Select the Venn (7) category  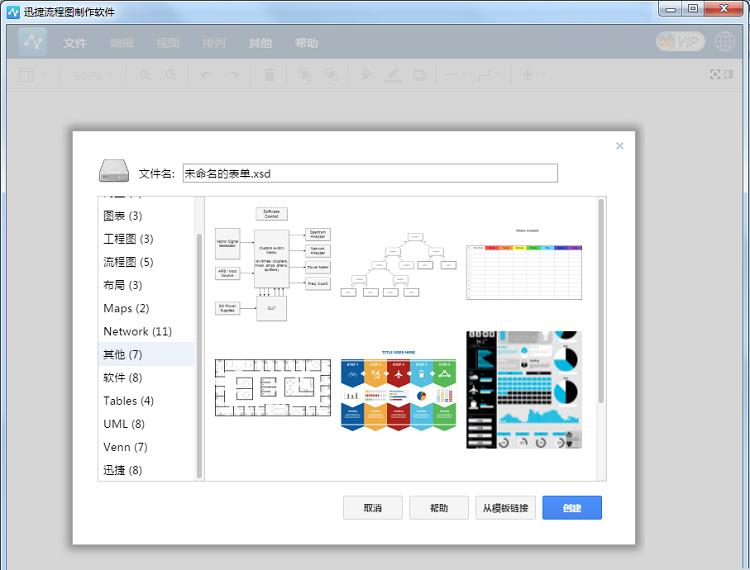[x=146, y=447]
